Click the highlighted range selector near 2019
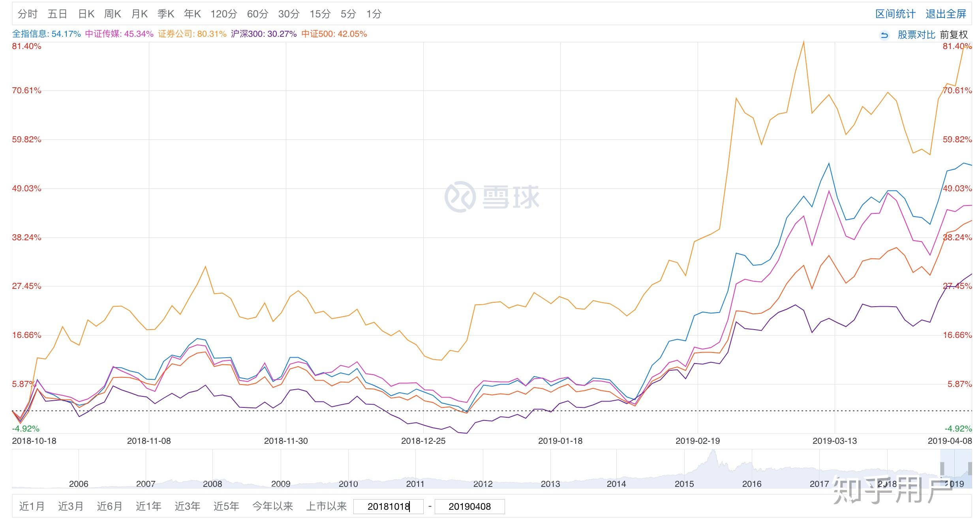The width and height of the screenshot is (980, 524). pyautogui.click(x=956, y=469)
